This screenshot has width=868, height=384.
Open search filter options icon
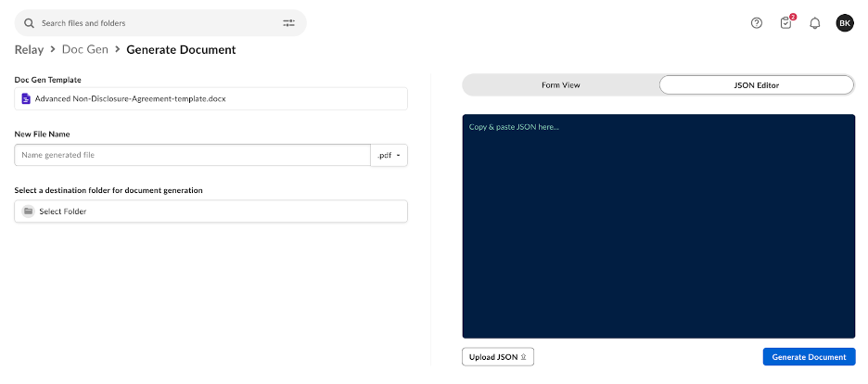288,23
